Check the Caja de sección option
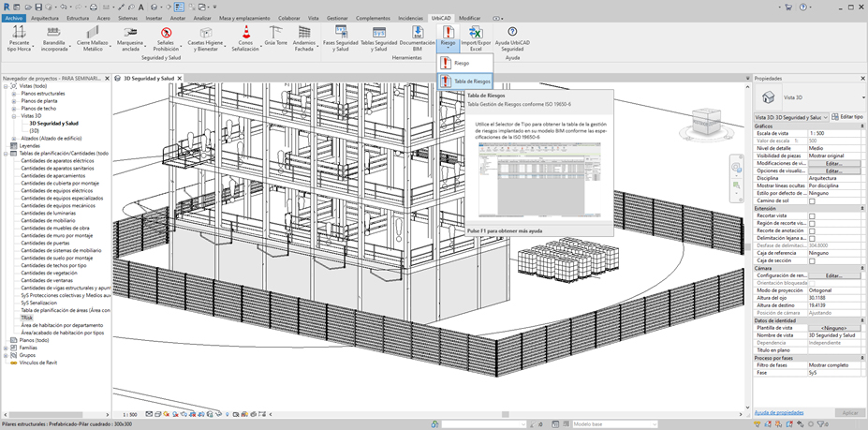This screenshot has height=430, width=868. (812, 260)
